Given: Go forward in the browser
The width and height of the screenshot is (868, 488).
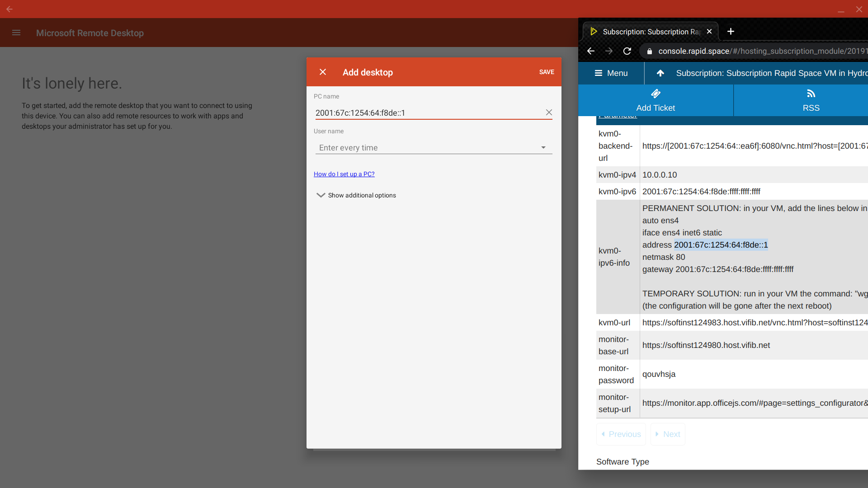Looking at the screenshot, I should pyautogui.click(x=609, y=51).
